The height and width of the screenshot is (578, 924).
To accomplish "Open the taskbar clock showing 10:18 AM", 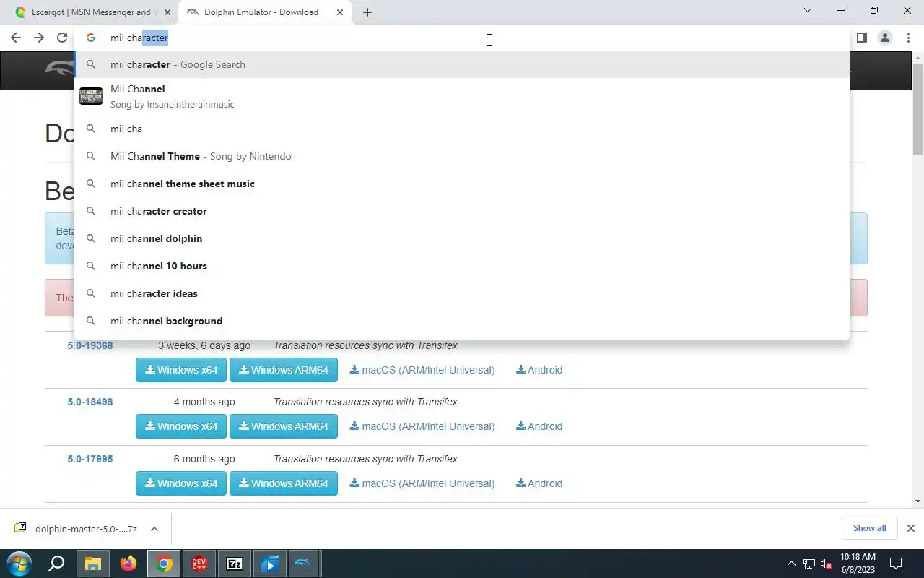I will [x=858, y=564].
